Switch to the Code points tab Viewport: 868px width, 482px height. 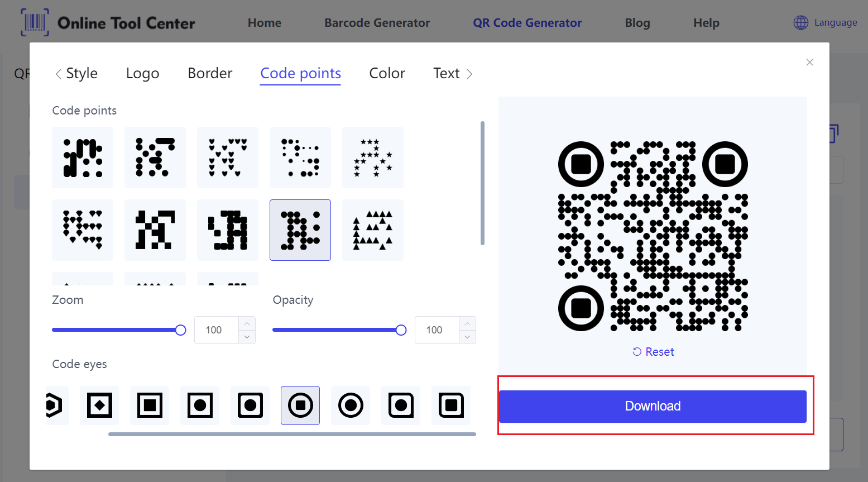point(300,73)
